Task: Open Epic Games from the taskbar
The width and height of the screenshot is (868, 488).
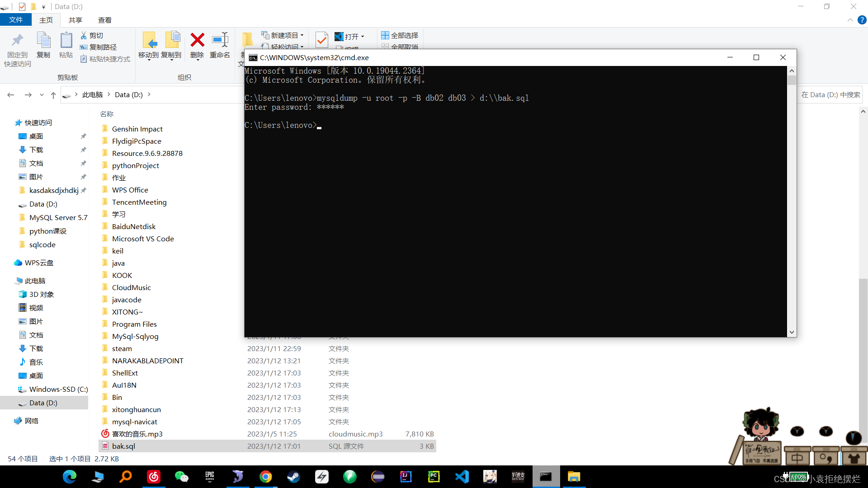Action: pos(210,477)
